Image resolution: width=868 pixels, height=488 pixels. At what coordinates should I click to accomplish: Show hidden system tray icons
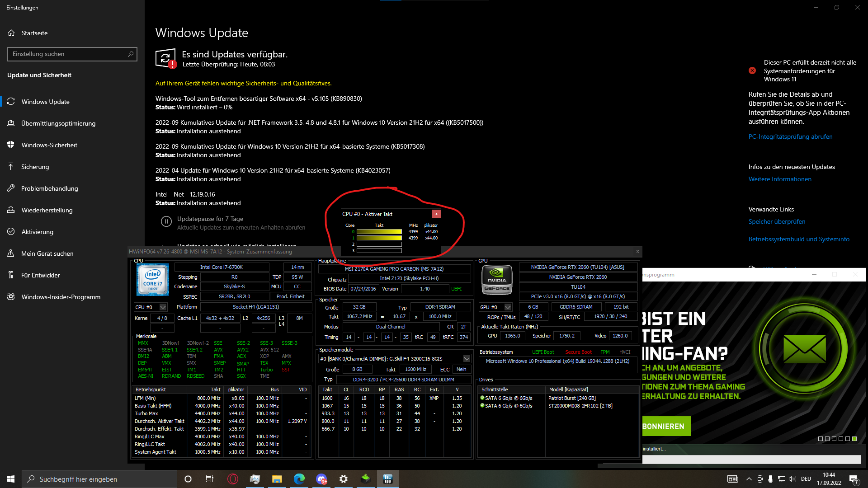click(x=749, y=479)
